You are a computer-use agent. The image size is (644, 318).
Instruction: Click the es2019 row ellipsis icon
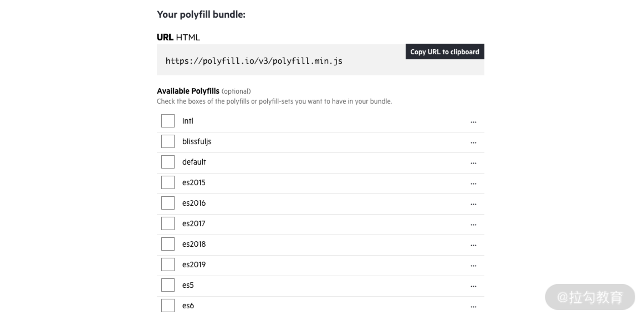pos(473,266)
